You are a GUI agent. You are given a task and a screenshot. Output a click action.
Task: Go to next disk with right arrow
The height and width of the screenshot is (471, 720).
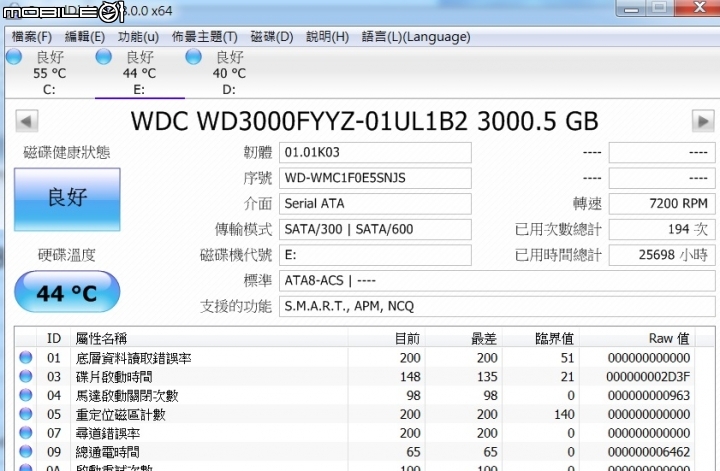(703, 121)
